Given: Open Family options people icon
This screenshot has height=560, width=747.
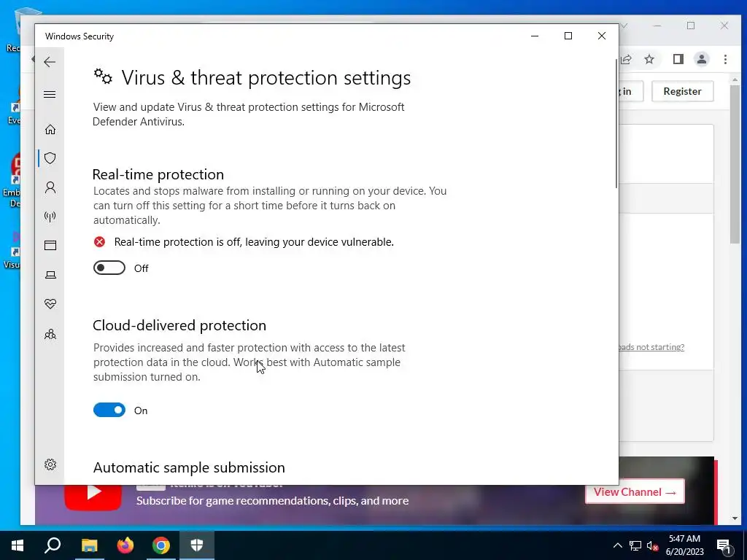Looking at the screenshot, I should coord(50,334).
